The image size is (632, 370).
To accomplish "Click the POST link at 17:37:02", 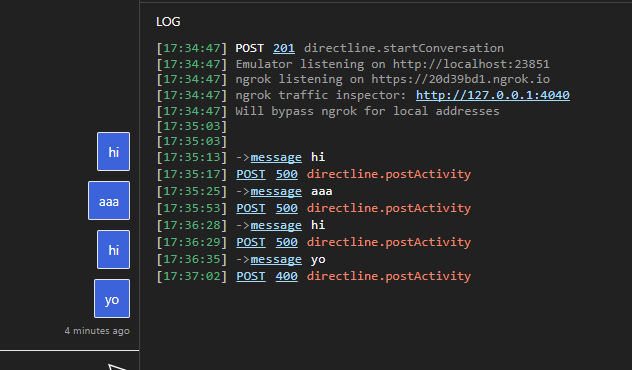I will [251, 276].
